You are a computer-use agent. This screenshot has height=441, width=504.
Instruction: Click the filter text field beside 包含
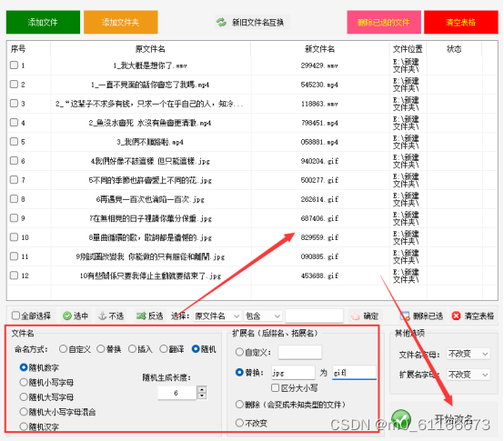[x=314, y=316]
